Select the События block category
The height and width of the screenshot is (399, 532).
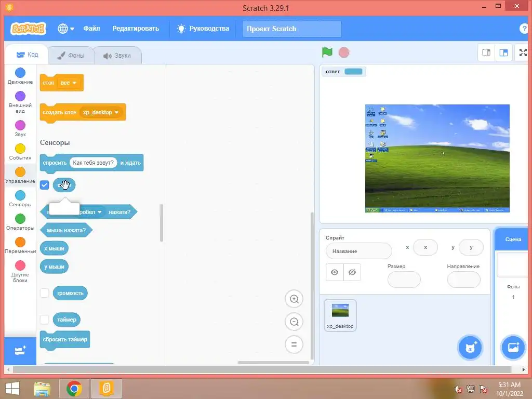pyautogui.click(x=20, y=152)
